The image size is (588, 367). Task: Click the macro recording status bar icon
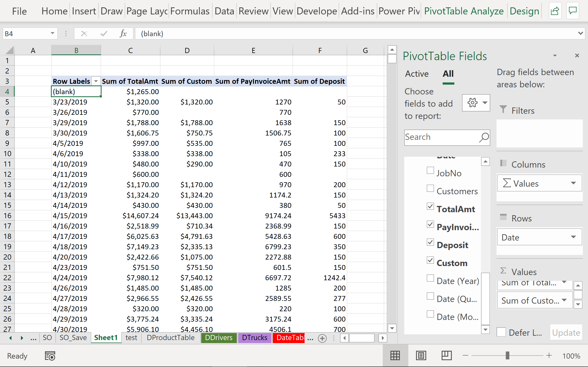point(50,356)
